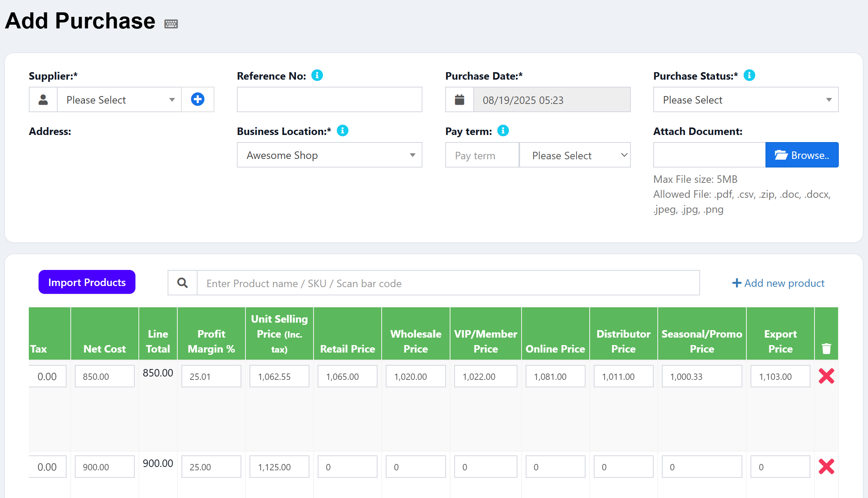
Task: Click the Reference No info icon
Action: (x=317, y=76)
